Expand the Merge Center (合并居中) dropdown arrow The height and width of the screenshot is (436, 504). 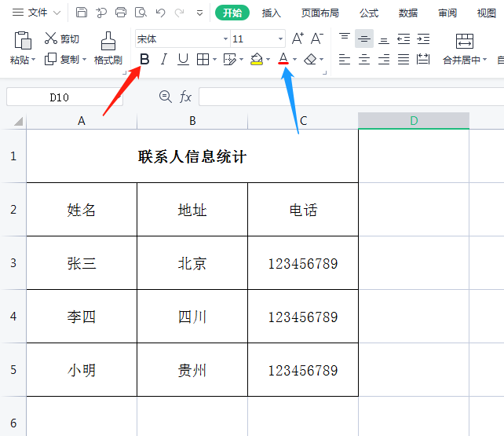click(x=484, y=60)
